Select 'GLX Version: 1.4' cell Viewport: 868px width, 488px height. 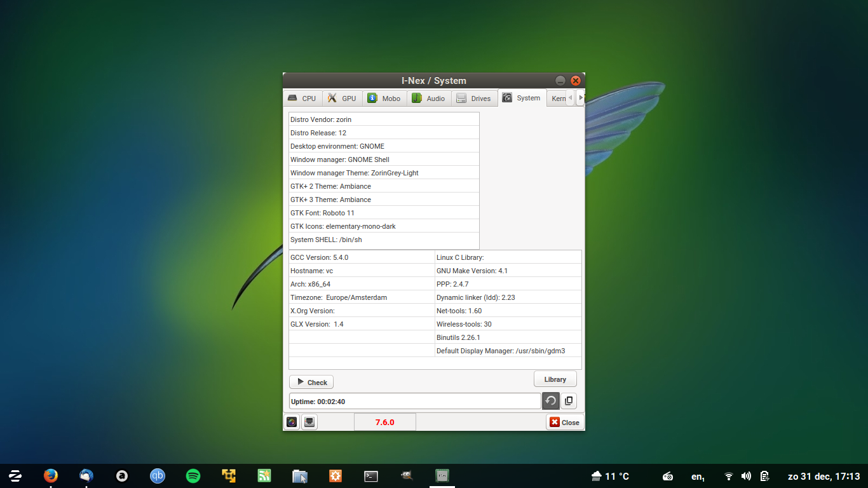click(362, 323)
